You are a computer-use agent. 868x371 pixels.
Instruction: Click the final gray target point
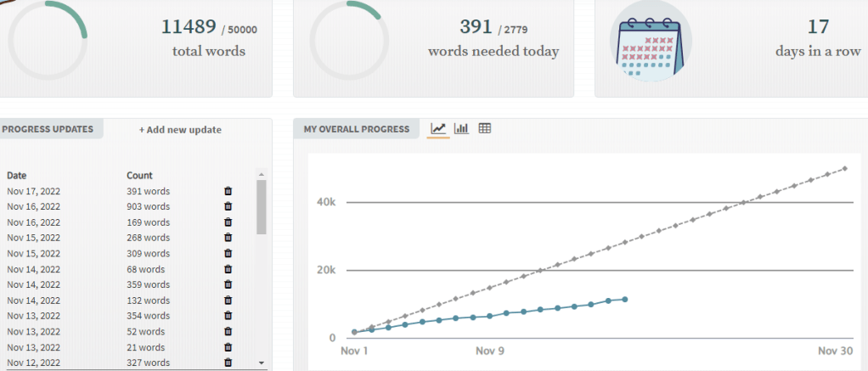(845, 168)
